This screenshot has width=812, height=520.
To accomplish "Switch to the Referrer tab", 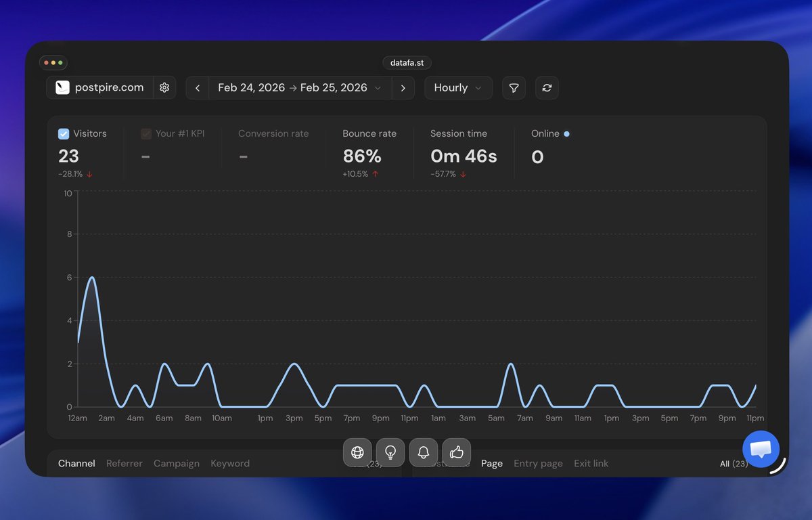I will 125,464.
